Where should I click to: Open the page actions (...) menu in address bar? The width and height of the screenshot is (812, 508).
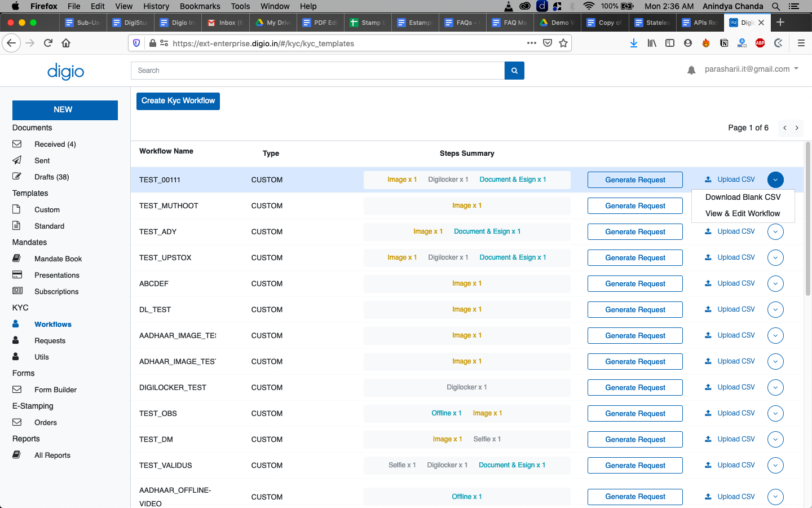click(531, 43)
